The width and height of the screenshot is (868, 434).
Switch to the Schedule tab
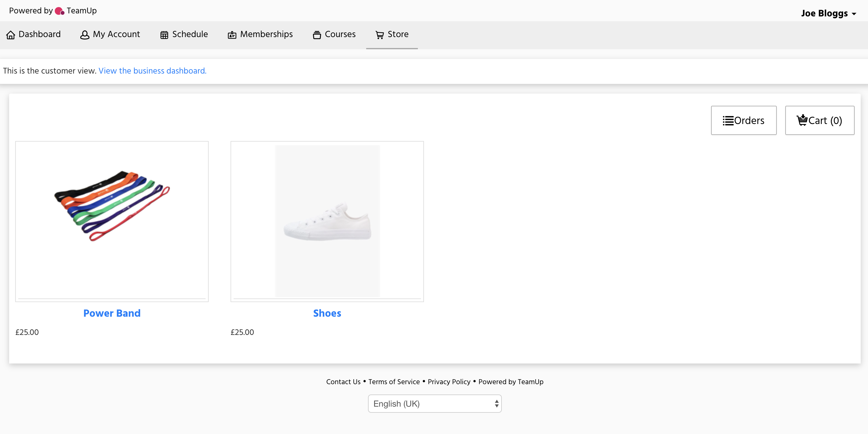[190, 34]
